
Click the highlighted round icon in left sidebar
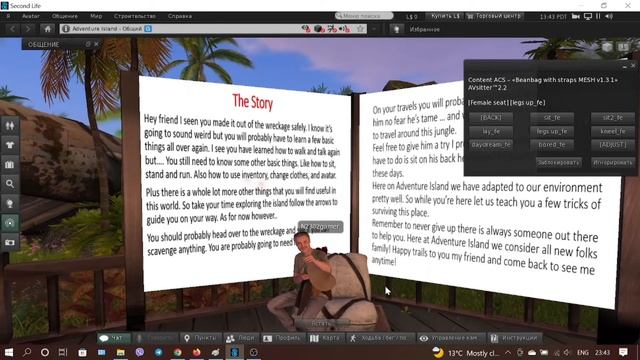[10, 223]
